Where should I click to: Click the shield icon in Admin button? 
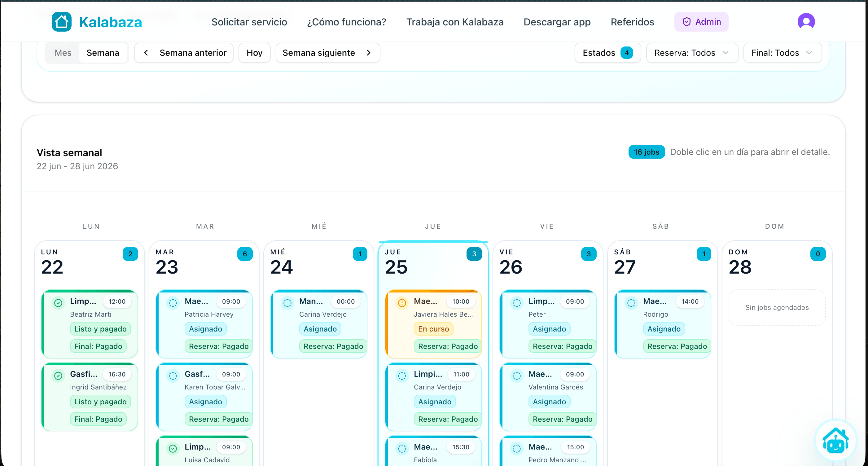click(x=686, y=22)
